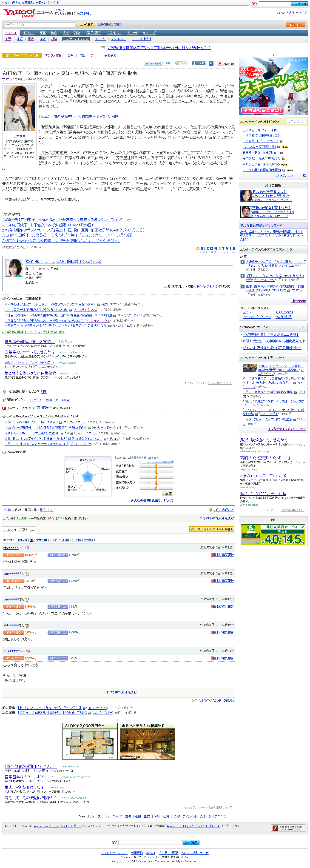Open the 音楽 entertainment sub-category
The image size is (310, 868).
(70, 55)
